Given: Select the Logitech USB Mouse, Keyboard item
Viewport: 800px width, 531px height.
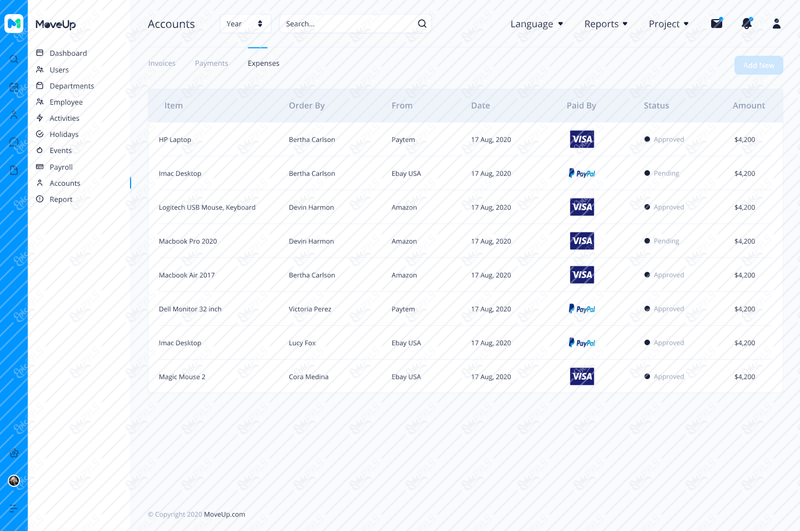Looking at the screenshot, I should click(207, 207).
